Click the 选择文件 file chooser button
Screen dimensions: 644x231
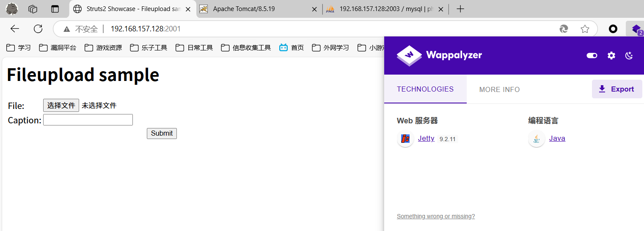[x=61, y=105]
